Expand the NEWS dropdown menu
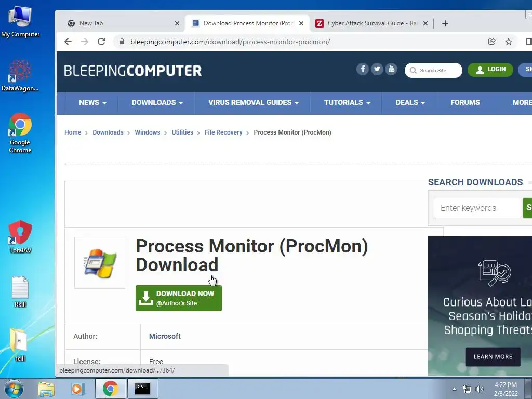This screenshot has height=399, width=532. click(x=92, y=102)
